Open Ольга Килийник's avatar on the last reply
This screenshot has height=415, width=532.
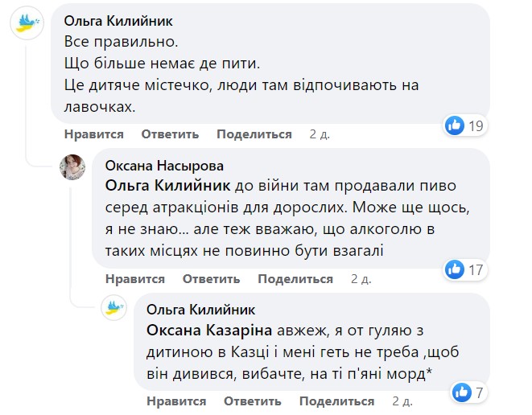[114, 310]
